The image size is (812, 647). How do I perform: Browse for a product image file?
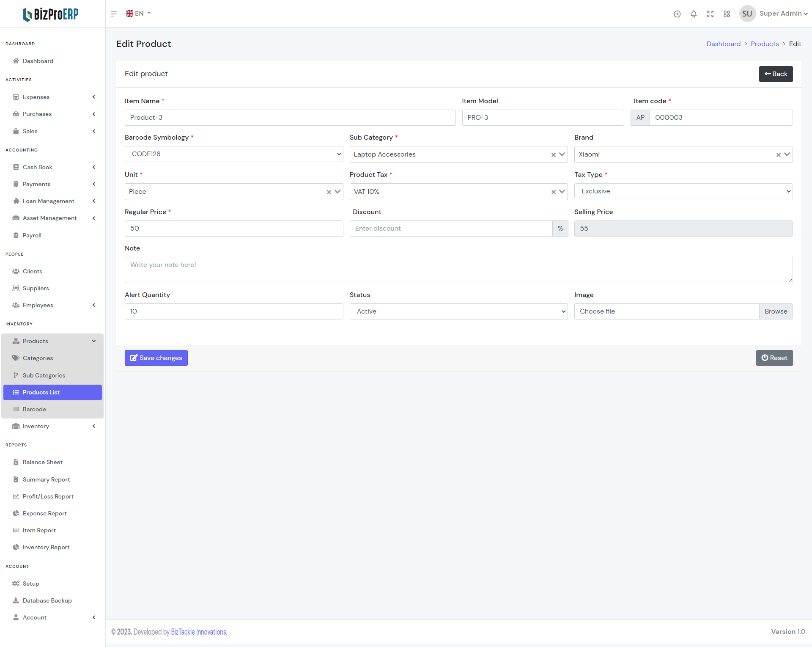tap(776, 311)
